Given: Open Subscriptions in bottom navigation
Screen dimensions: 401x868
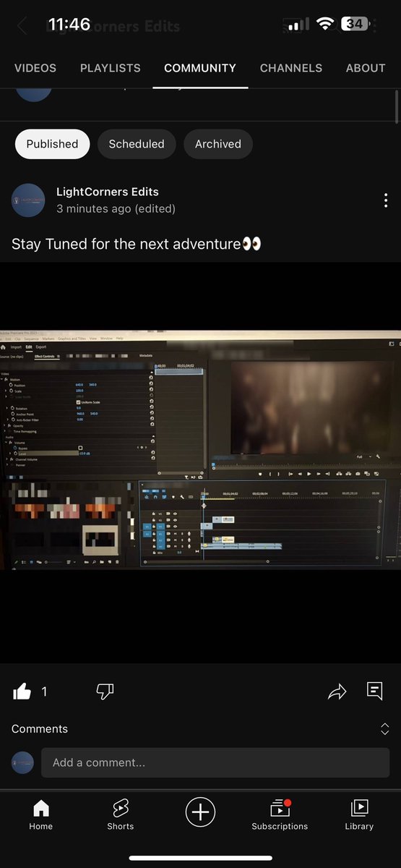Looking at the screenshot, I should [280, 814].
